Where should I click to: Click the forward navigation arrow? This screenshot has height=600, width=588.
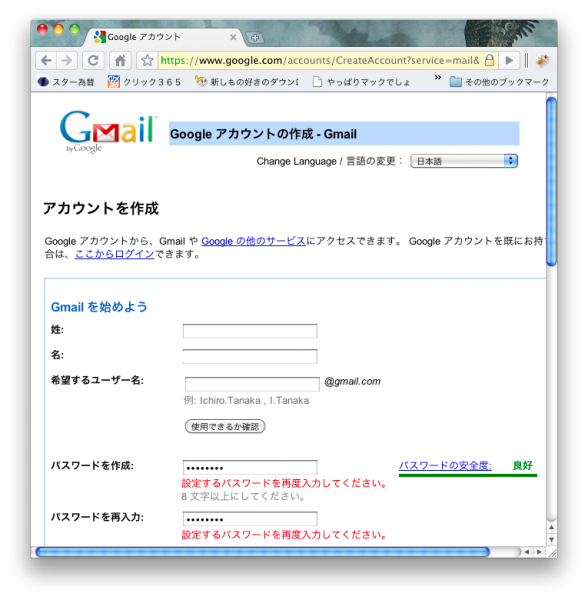[67, 60]
